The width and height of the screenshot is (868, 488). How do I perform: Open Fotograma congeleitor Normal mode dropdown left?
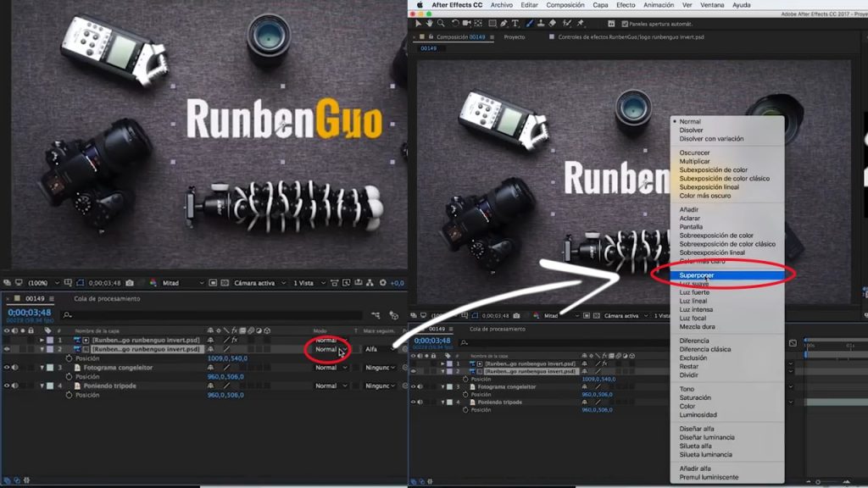pos(331,368)
